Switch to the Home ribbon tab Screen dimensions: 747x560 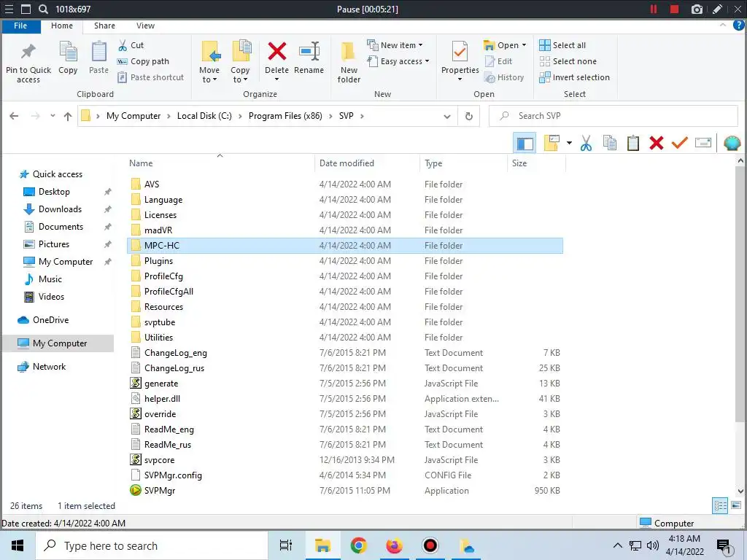62,26
